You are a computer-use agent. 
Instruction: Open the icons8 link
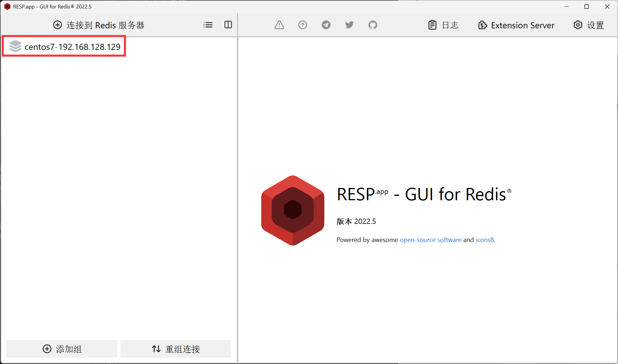pos(484,240)
